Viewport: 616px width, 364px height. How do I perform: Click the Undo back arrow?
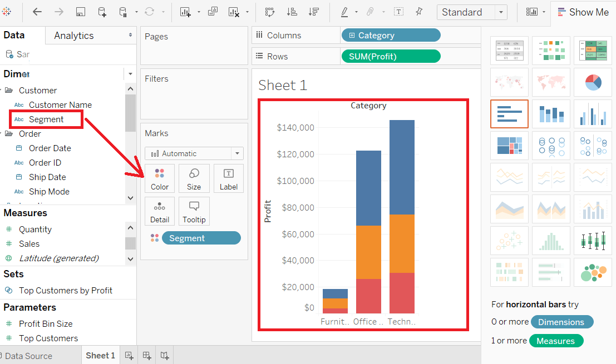(x=37, y=12)
